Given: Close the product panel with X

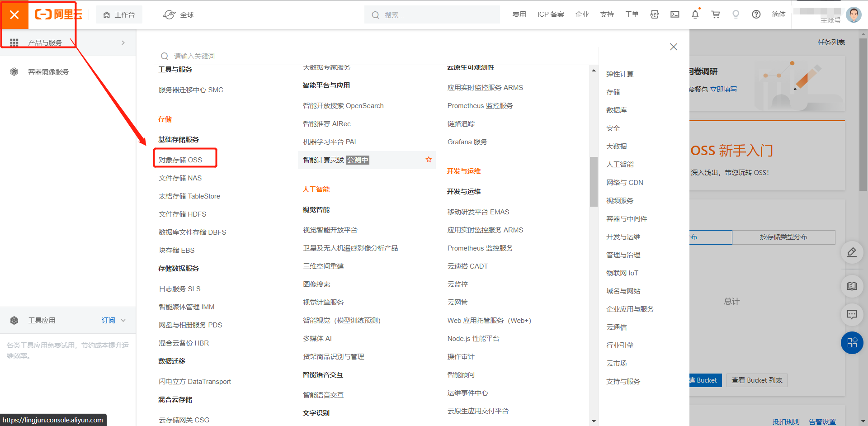Looking at the screenshot, I should [674, 47].
